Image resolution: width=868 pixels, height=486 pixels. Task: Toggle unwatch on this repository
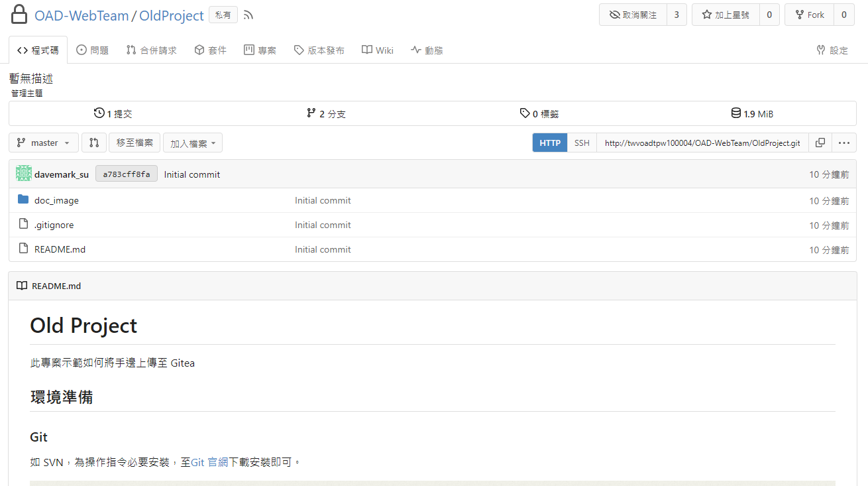[633, 15]
